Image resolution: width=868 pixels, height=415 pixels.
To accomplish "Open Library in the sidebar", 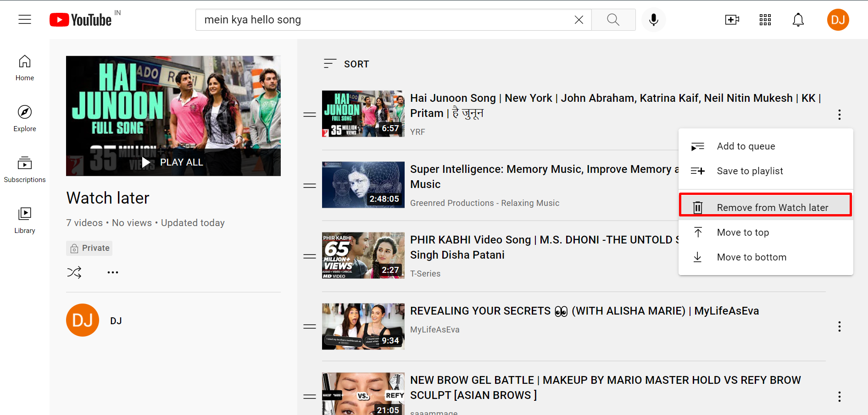I will [25, 221].
